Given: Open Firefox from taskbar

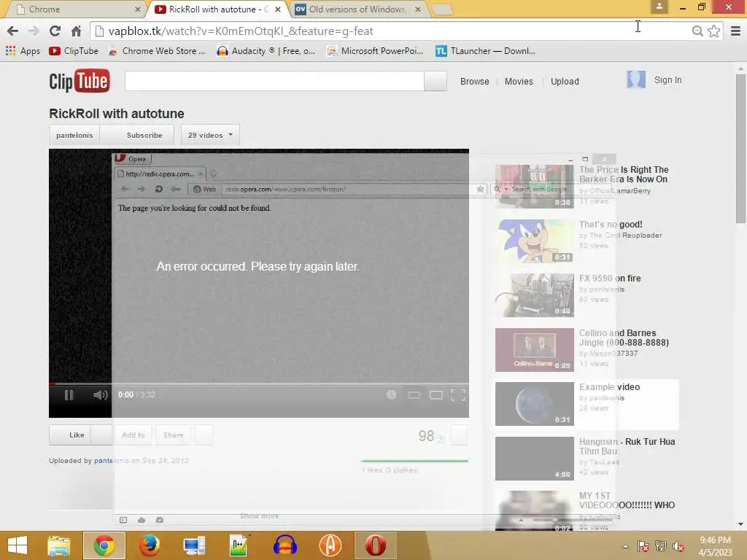Looking at the screenshot, I should pos(149,545).
